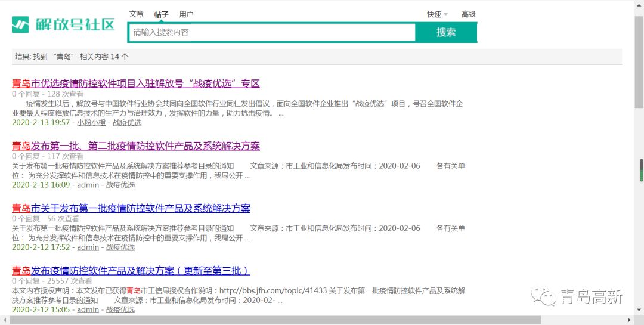This screenshot has width=644, height=325.
Task: Click the text 0 个回复 - 117 次查看
Action: click(48, 156)
